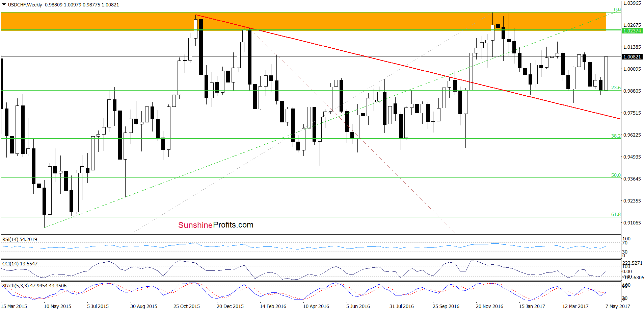Select the RSI(14) 54.2019 indicator label
644x311 pixels.
(20, 239)
